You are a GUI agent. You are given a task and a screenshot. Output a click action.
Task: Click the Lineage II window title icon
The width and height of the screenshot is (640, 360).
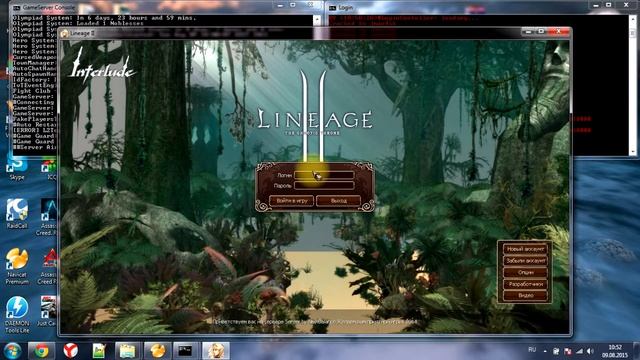point(64,33)
